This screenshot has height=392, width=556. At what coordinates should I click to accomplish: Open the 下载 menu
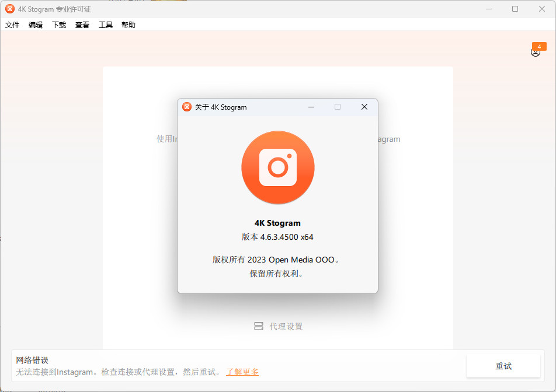pyautogui.click(x=59, y=24)
